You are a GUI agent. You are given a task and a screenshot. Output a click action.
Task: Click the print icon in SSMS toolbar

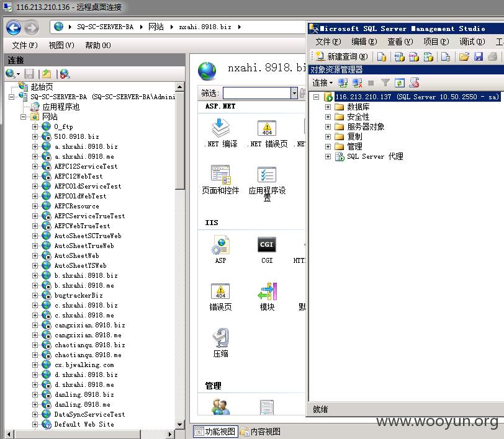click(492, 57)
